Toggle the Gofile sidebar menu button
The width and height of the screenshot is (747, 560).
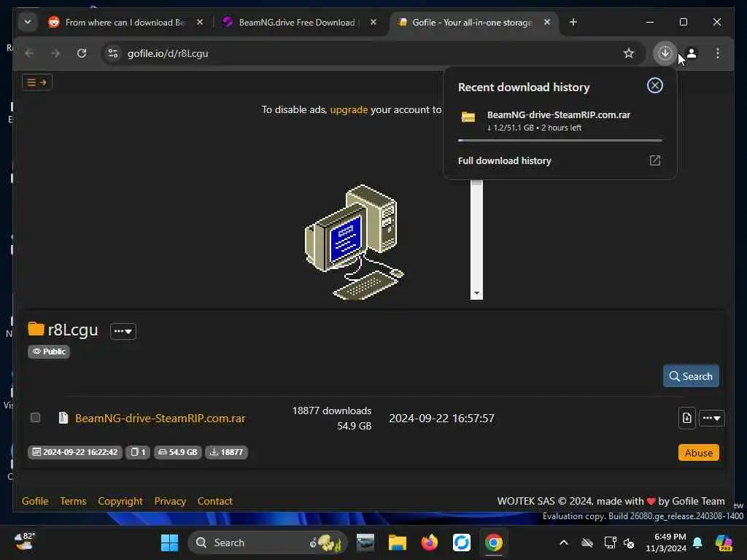tap(36, 82)
